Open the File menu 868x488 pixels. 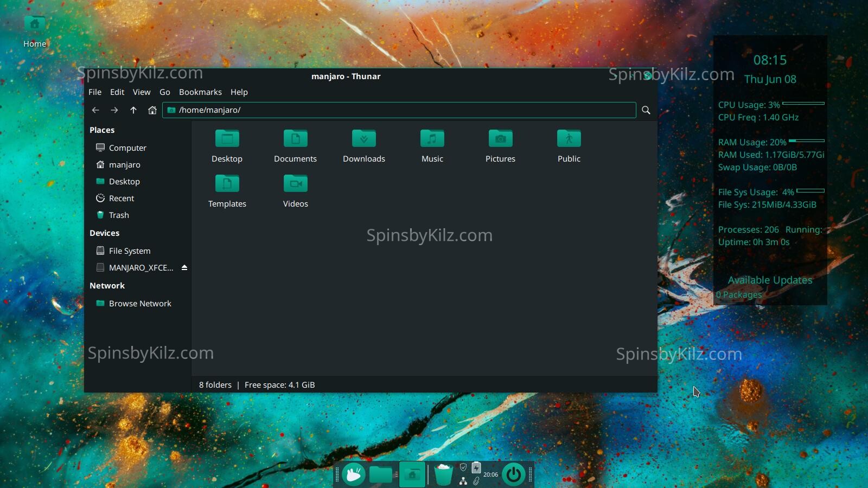click(95, 92)
